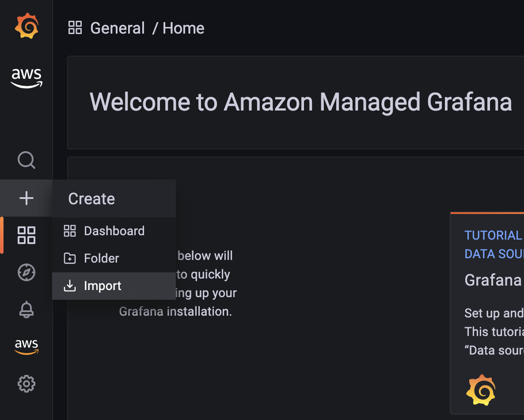Image resolution: width=524 pixels, height=420 pixels.
Task: Open Configuration gear icon
Action: [27, 384]
